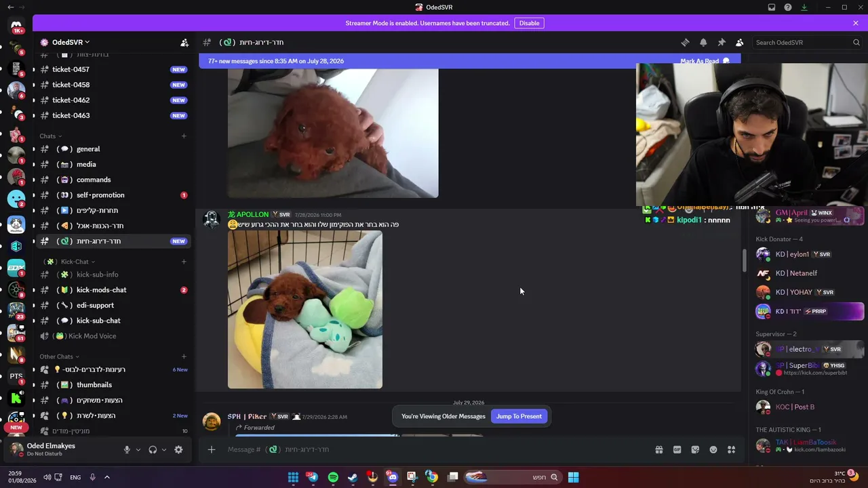
Task: Toggle headphone deafen in user panel
Action: click(153, 449)
